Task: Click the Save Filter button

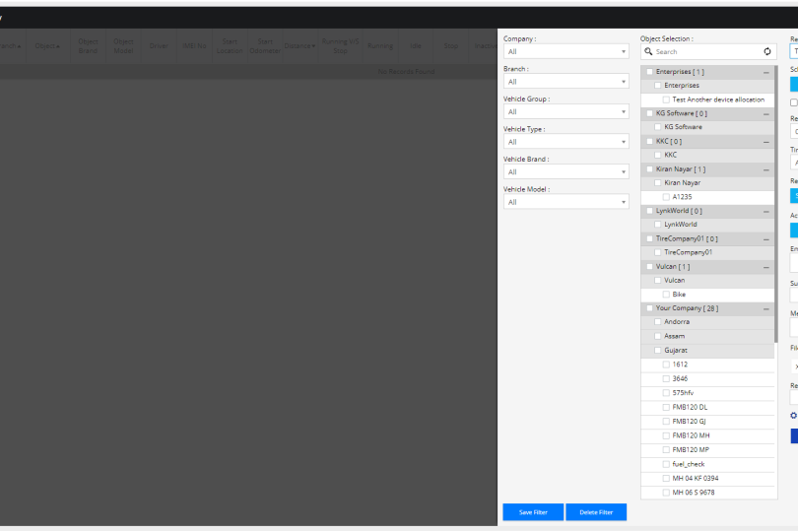Action: pos(532,512)
